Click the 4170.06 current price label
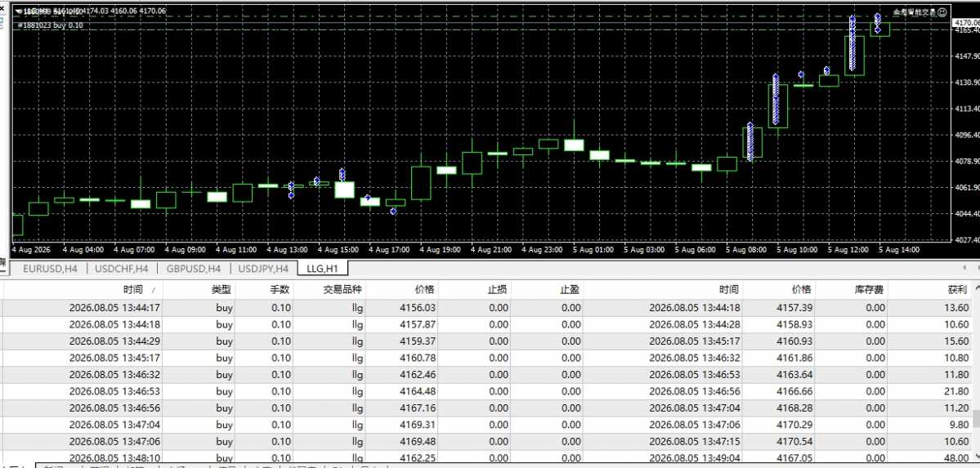980x468 pixels. tap(965, 23)
